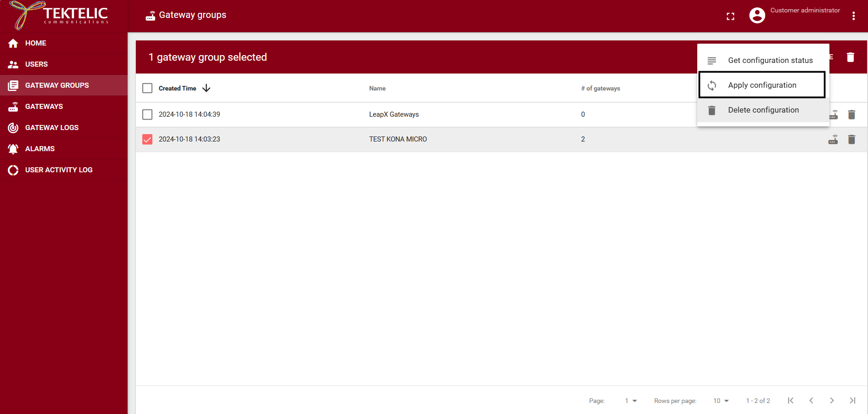Viewport: 868px width, 414px height.
Task: Go to the next page arrow
Action: [x=831, y=401]
